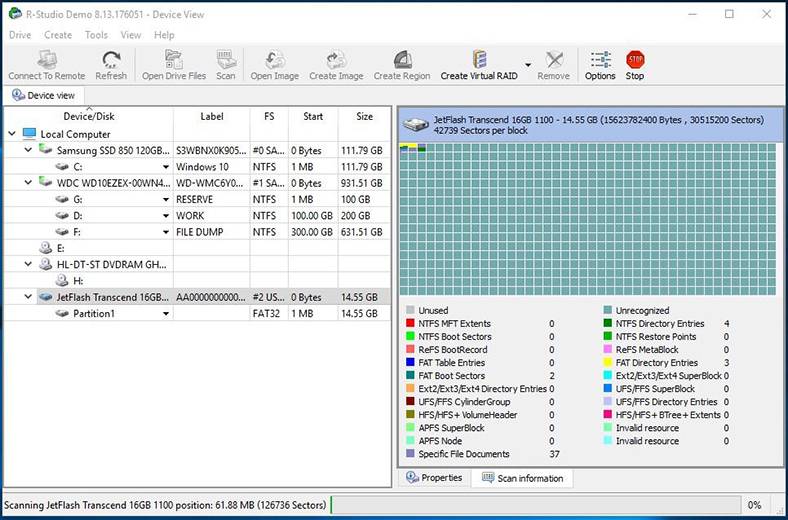The height and width of the screenshot is (520, 788).
Task: Click the Remove toolbar icon
Action: pos(553,65)
